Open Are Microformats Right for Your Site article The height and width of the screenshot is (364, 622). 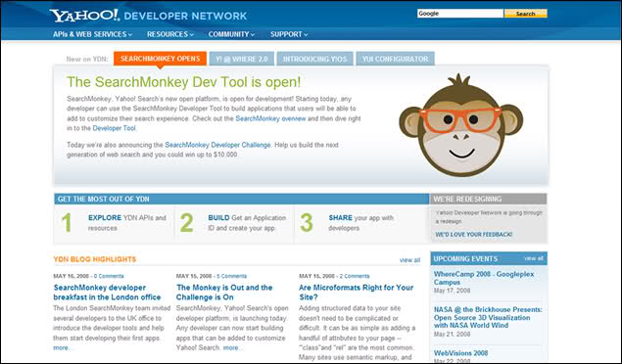[x=356, y=293]
